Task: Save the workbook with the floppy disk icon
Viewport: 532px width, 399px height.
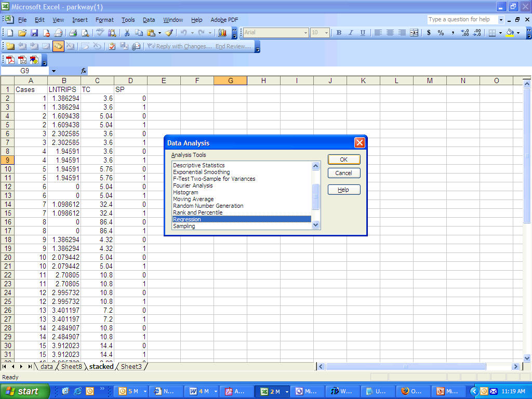Action: 34,33
